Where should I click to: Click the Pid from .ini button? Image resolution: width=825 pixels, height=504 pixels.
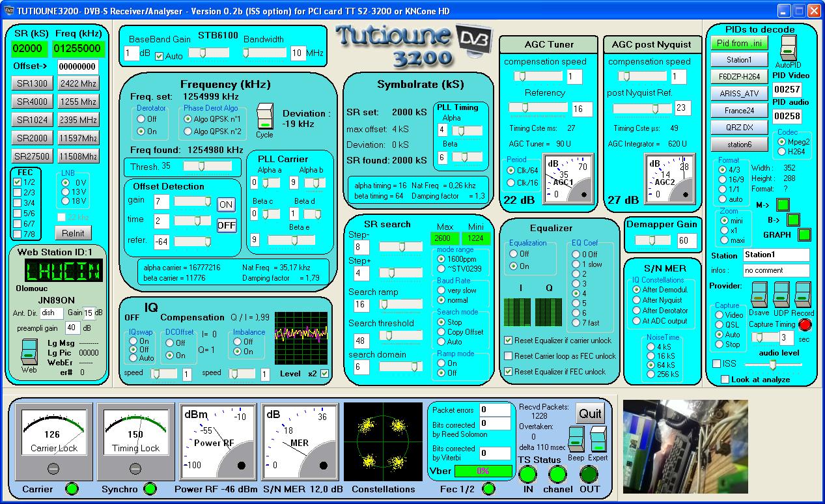740,43
